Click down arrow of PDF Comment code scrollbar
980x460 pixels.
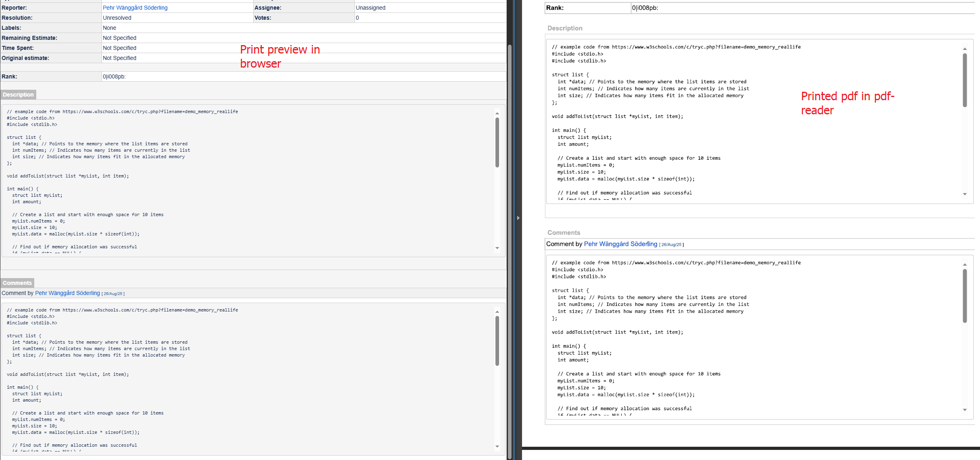(x=965, y=410)
